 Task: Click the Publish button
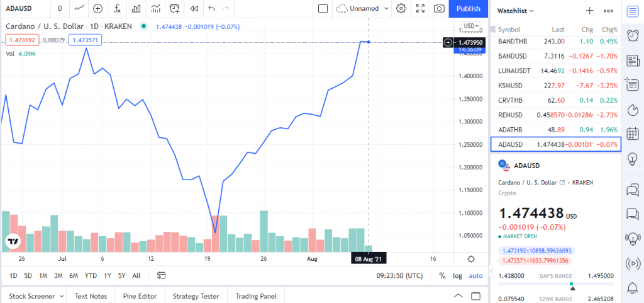(x=468, y=9)
